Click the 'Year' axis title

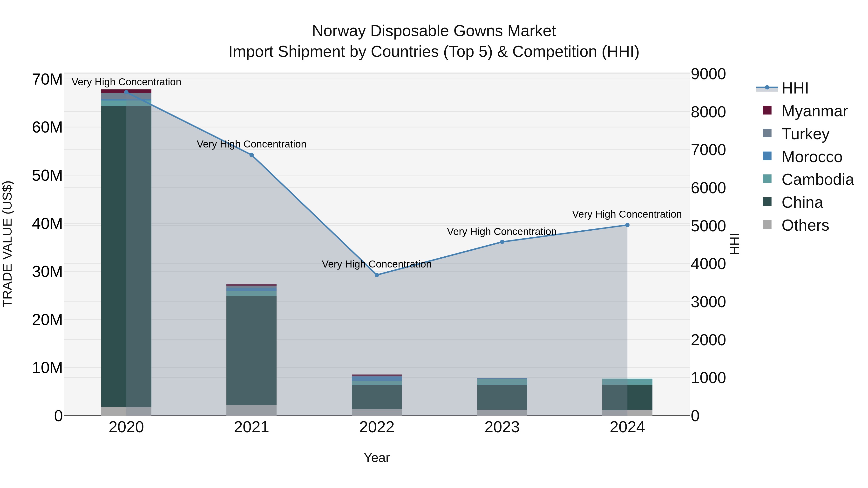point(377,458)
